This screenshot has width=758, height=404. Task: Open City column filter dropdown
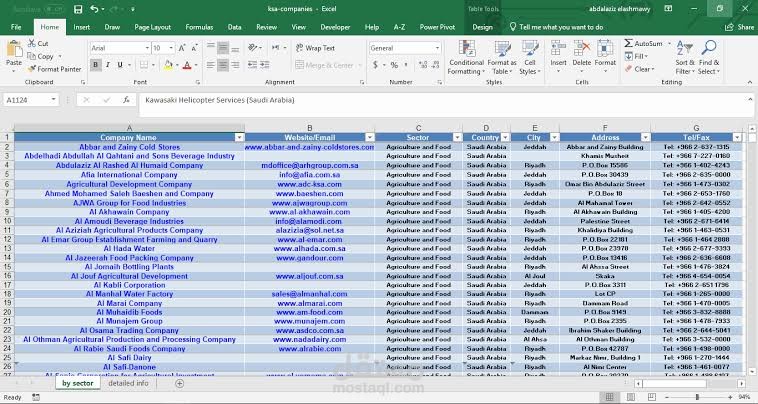pyautogui.click(x=554, y=138)
